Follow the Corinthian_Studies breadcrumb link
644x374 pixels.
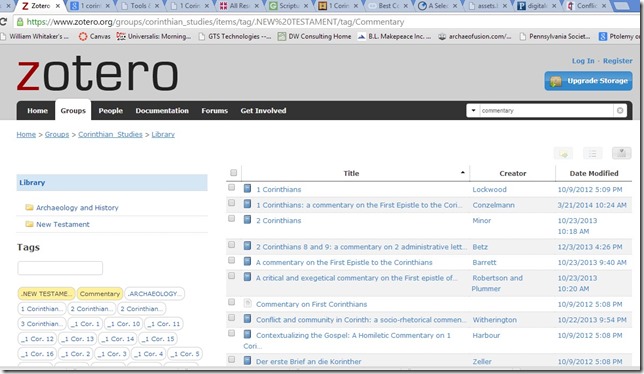tap(110, 135)
